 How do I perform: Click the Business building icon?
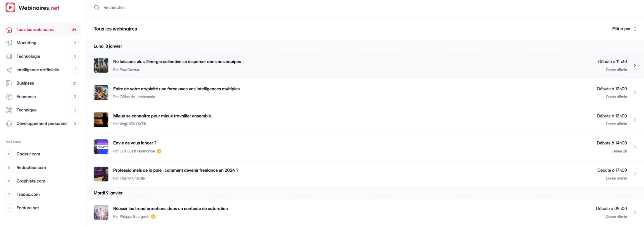click(x=9, y=83)
